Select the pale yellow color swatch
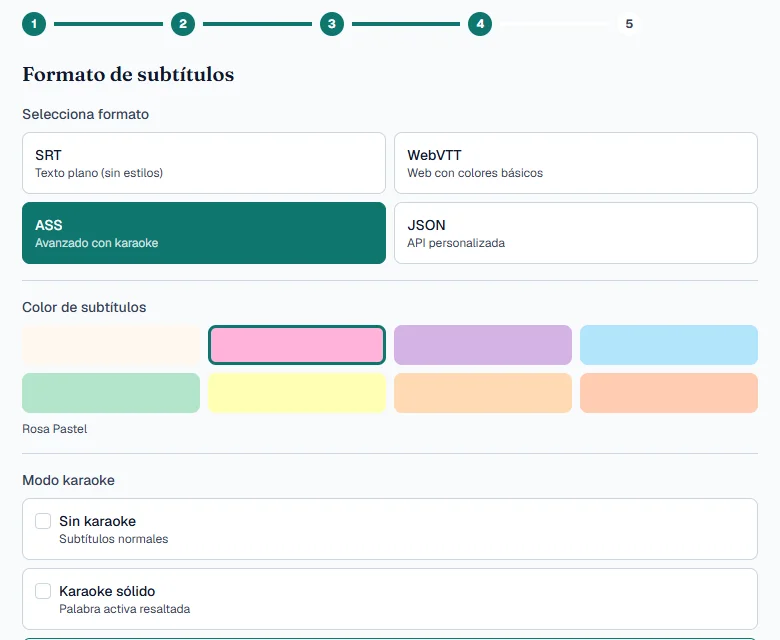This screenshot has width=780, height=640. pyautogui.click(x=297, y=393)
